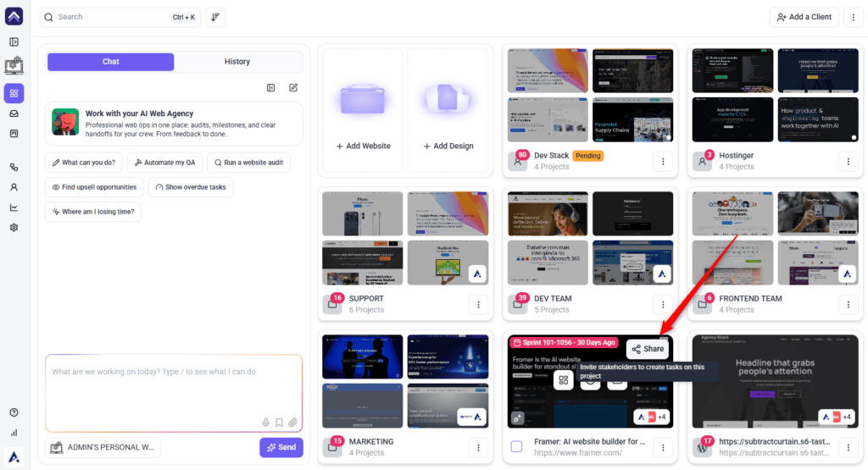Image resolution: width=868 pixels, height=470 pixels.
Task: Select the 'Show overdue tasks' suggestion
Action: 191,187
